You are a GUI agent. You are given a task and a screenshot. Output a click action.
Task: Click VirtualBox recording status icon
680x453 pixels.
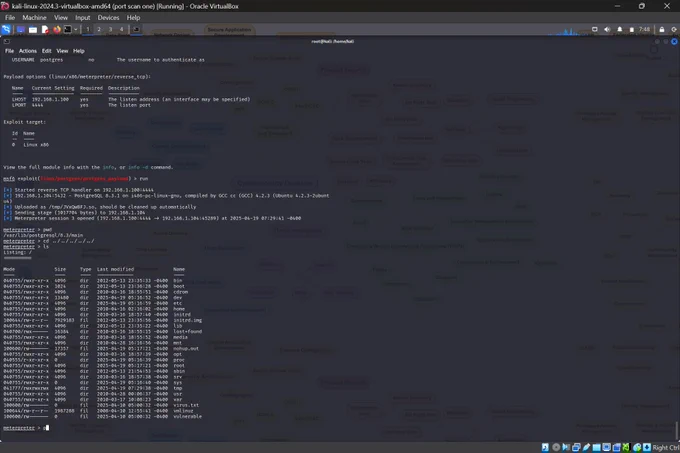pos(616,447)
